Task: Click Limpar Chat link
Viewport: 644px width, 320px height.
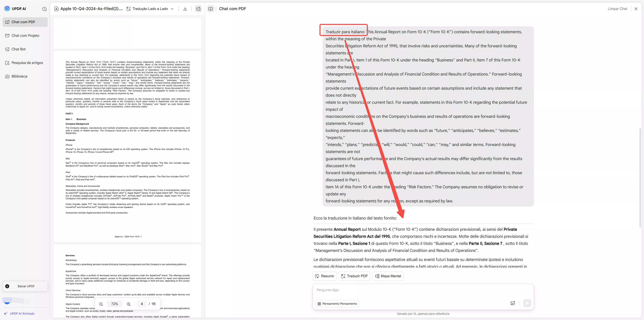Action: (x=617, y=9)
